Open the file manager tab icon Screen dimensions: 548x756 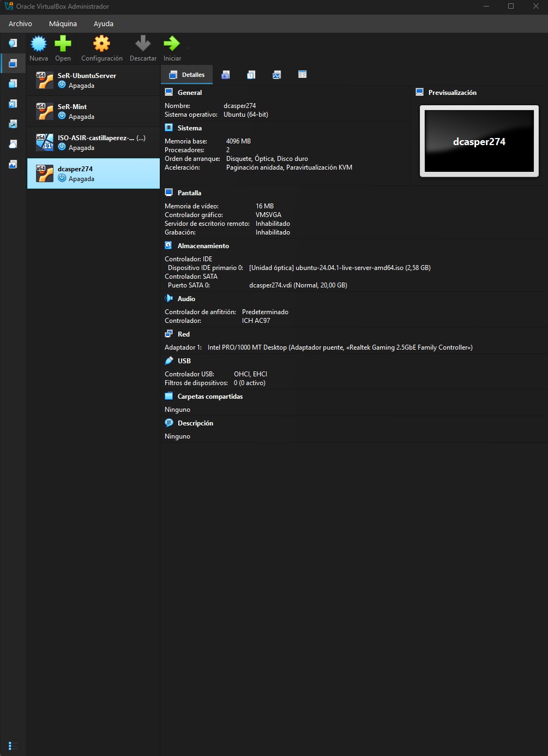302,75
